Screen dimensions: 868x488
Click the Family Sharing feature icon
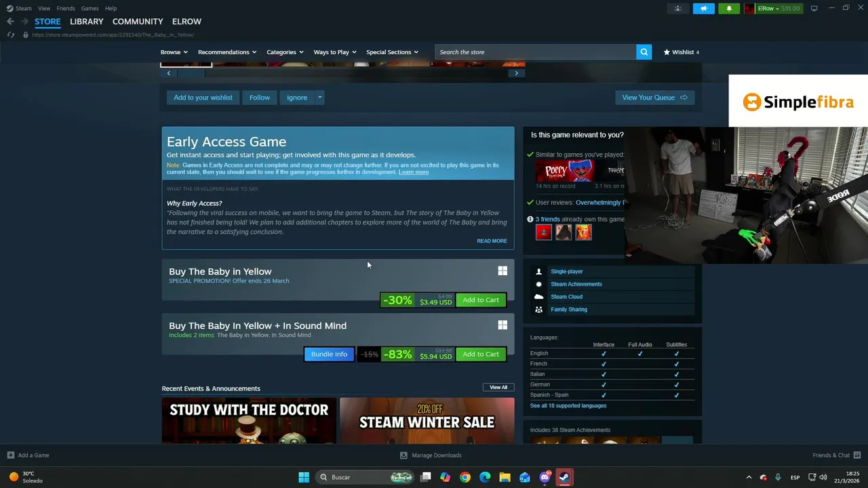pos(539,310)
